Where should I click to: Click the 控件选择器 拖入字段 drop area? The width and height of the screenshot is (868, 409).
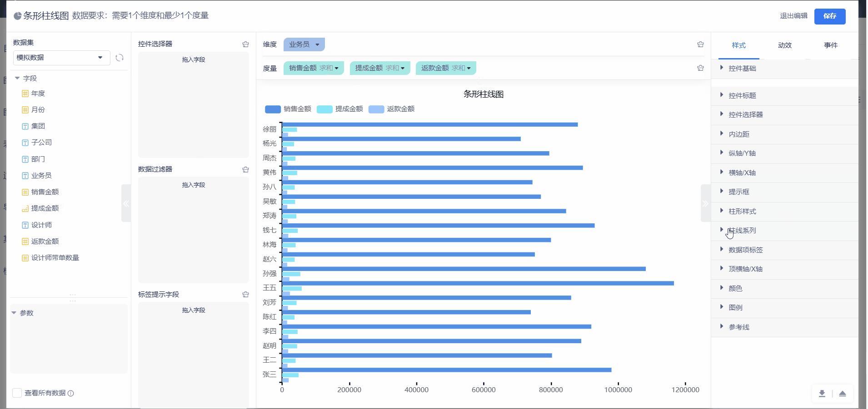coord(194,105)
